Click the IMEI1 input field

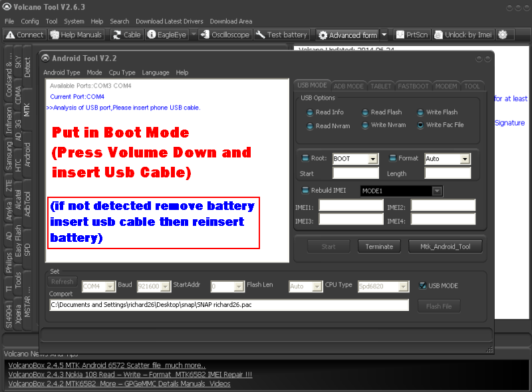click(350, 206)
